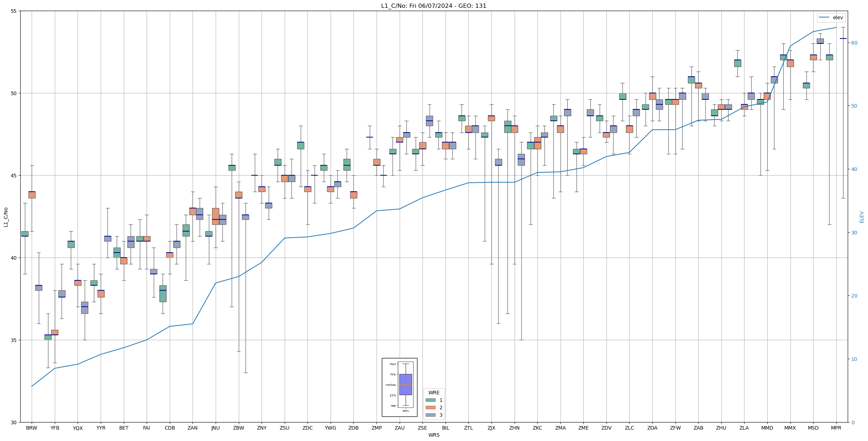Click the ZDV x-axis label
This screenshot has width=868, height=441.
[x=606, y=428]
